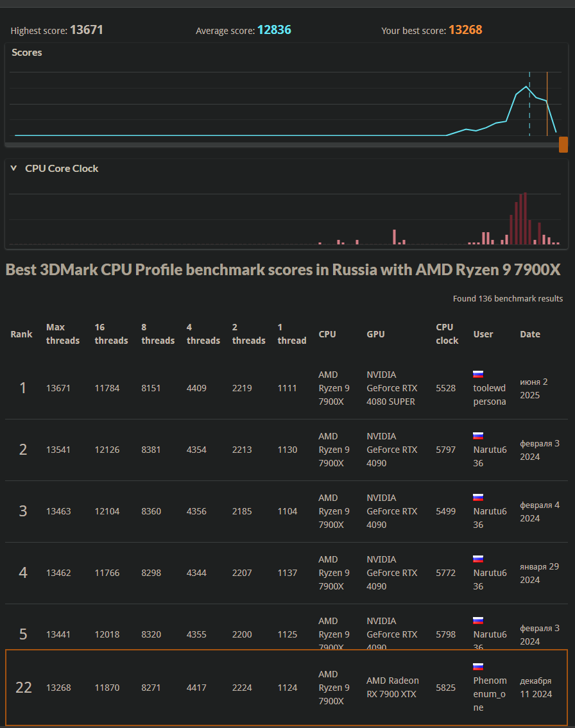The image size is (575, 728).
Task: Click 'GeForce RTX 4080 SUPER' GPU cell
Action: [391, 388]
